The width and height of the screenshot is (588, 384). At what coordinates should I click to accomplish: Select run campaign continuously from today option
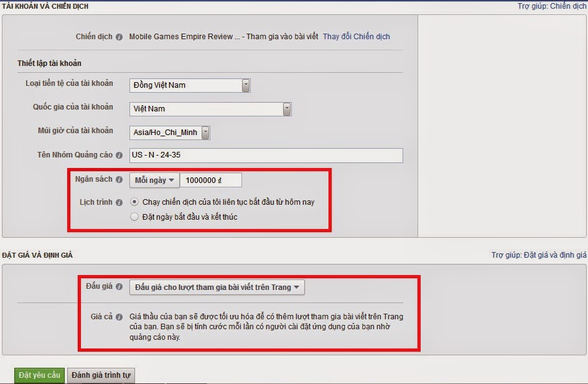pyautogui.click(x=134, y=202)
